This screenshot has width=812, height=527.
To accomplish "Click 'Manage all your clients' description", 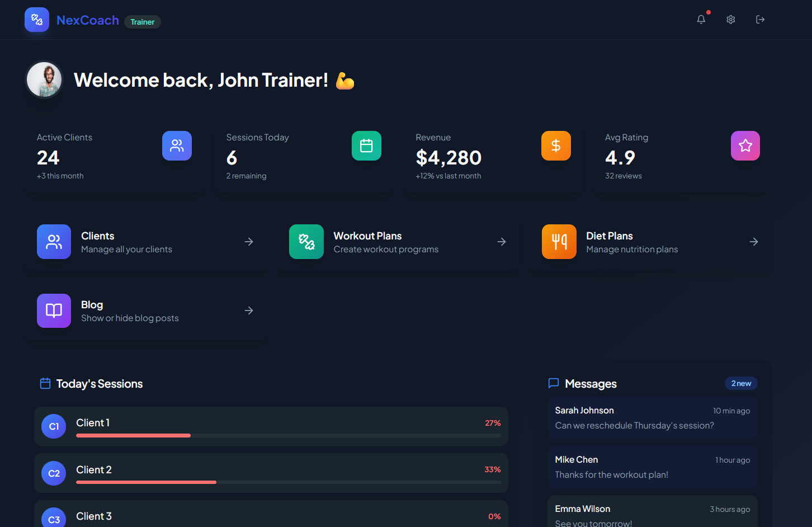I will click(126, 250).
